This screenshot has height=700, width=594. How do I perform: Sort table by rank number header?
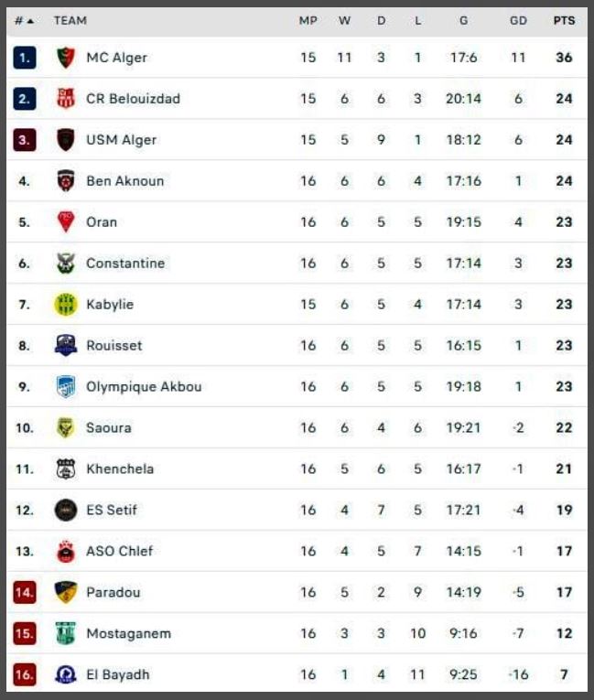[x=25, y=20]
